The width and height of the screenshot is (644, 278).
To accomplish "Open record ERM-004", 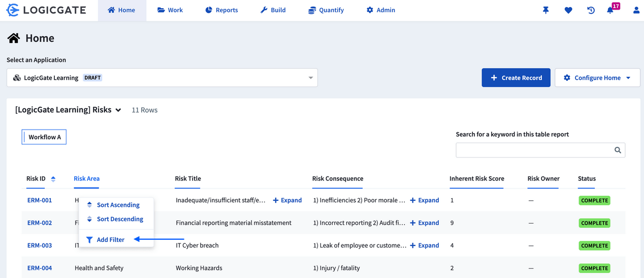I will point(40,268).
